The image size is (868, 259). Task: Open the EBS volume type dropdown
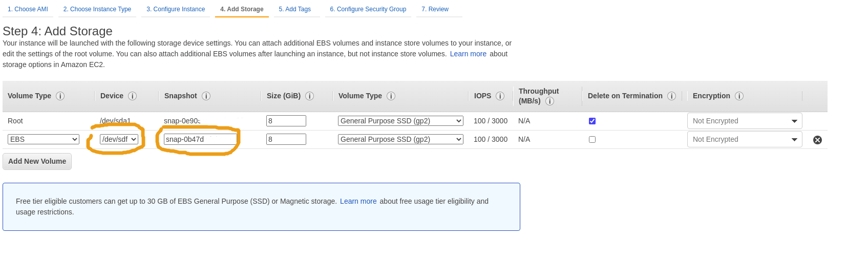pyautogui.click(x=44, y=139)
